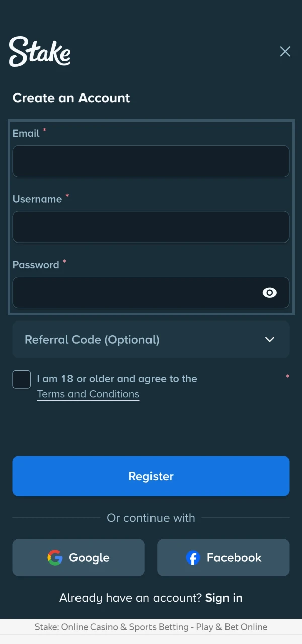Continue with Facebook sign-up
302x644 pixels.
pyautogui.click(x=223, y=557)
